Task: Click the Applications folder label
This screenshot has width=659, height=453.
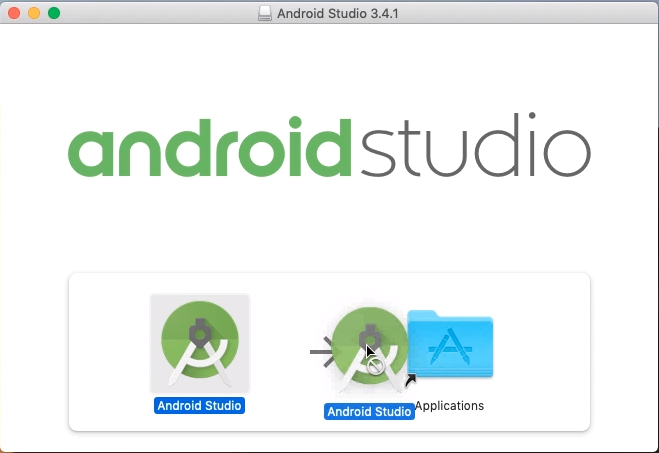Action: click(x=449, y=406)
